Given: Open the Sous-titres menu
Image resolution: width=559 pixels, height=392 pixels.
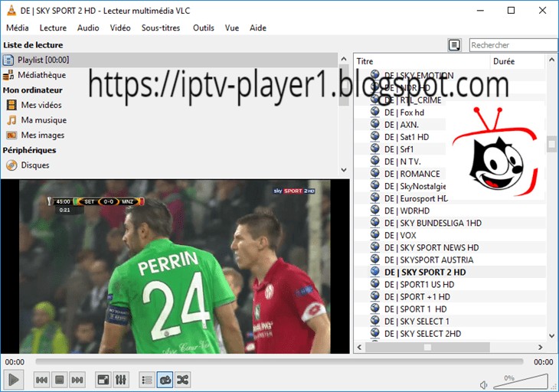Looking at the screenshot, I should 161,28.
